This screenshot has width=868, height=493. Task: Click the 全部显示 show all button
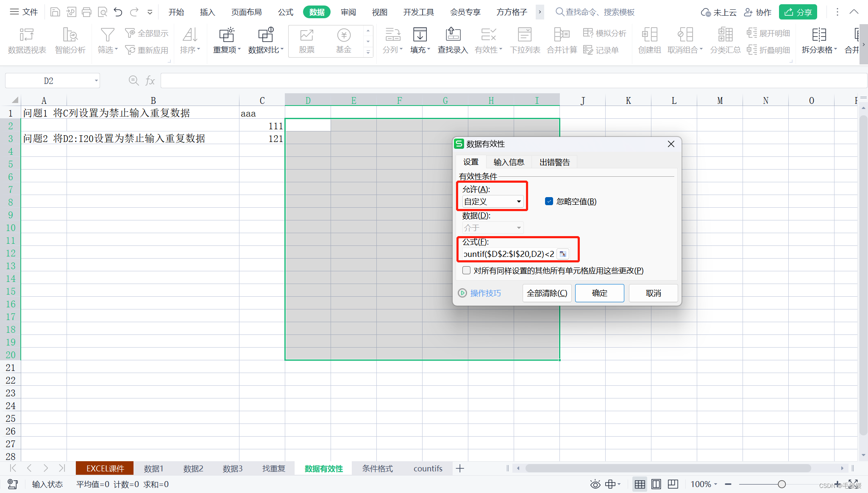point(147,33)
